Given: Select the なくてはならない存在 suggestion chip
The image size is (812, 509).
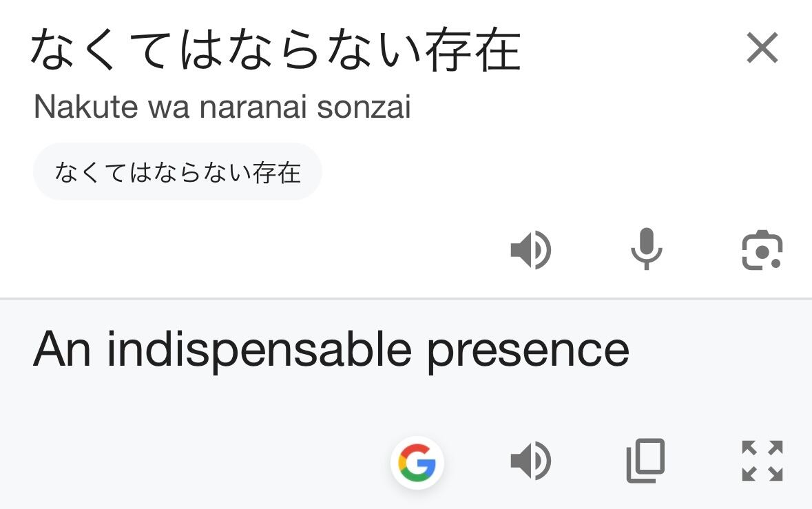Looking at the screenshot, I should (178, 172).
